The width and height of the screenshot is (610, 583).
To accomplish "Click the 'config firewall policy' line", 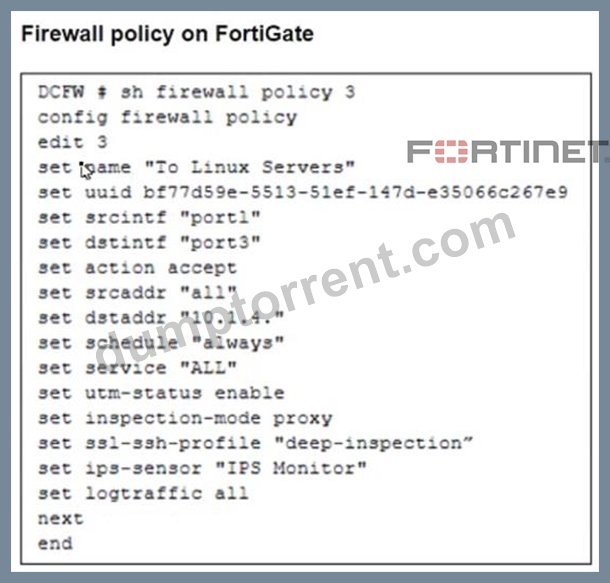I will point(167,118).
